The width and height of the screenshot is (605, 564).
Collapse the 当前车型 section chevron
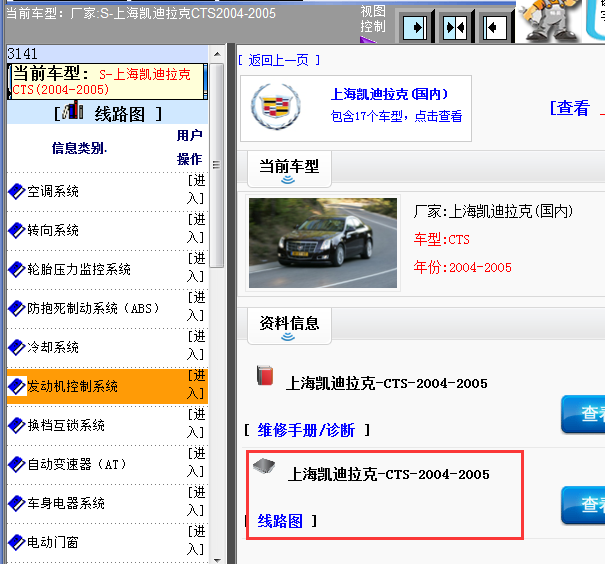click(x=288, y=180)
